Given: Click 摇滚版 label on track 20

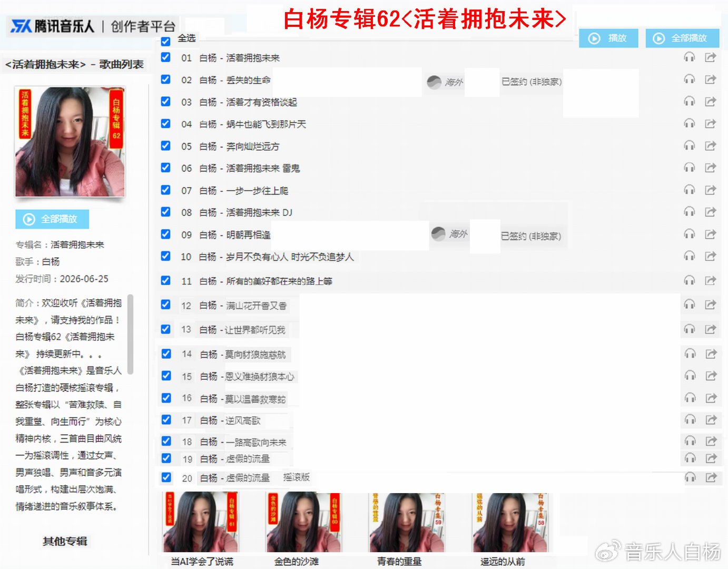Looking at the screenshot, I should [297, 477].
